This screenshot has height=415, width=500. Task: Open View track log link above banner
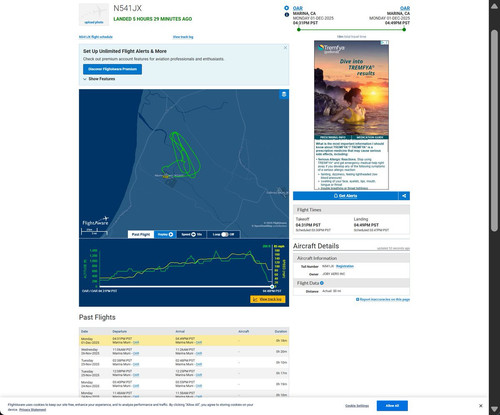click(183, 37)
